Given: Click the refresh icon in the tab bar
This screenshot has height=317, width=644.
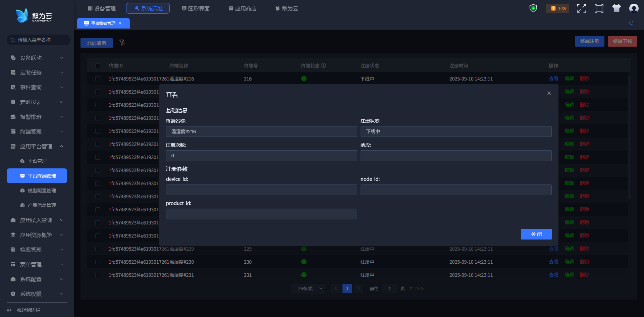Looking at the screenshot, I should [x=631, y=23].
